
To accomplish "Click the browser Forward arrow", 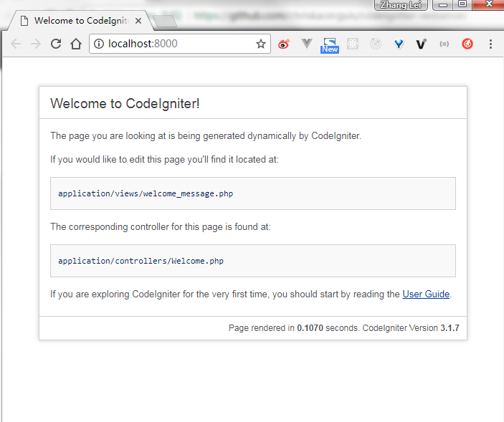I will tap(36, 44).
